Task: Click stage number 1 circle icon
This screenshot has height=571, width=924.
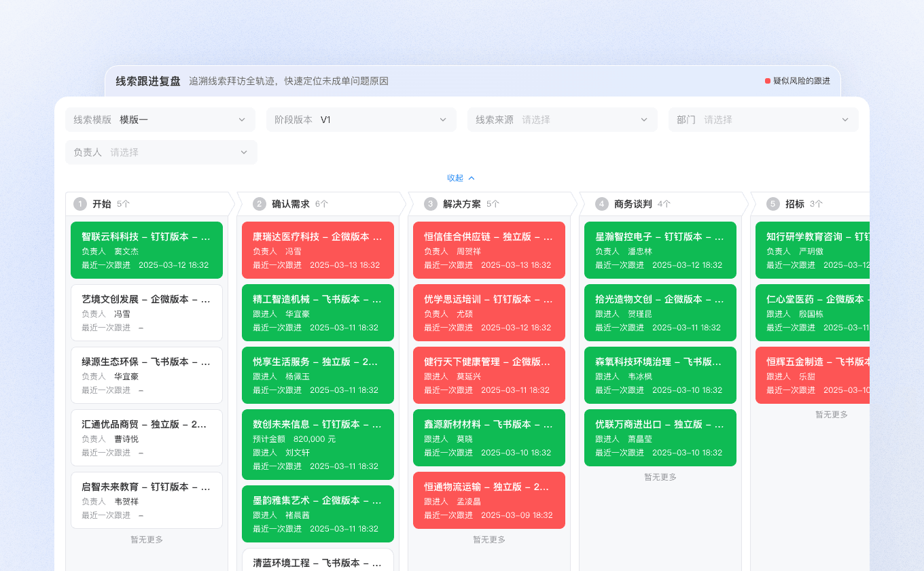Action: pyautogui.click(x=80, y=204)
